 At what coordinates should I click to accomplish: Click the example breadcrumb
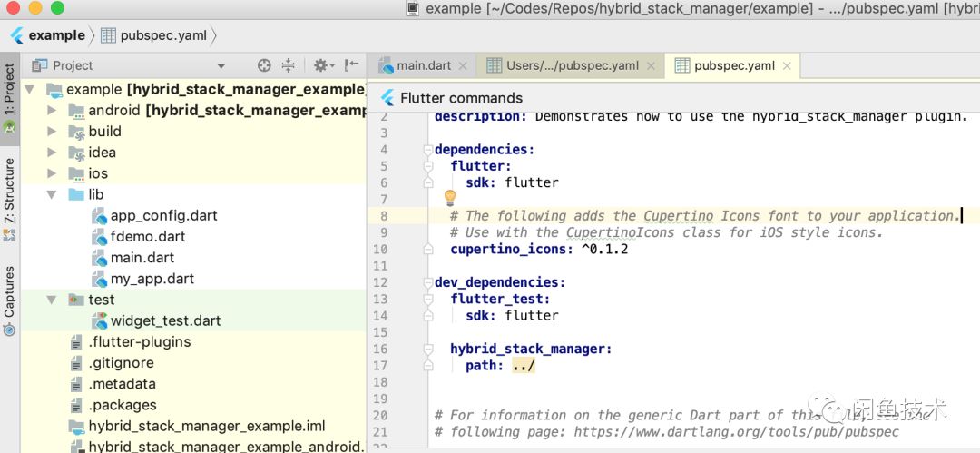(x=57, y=35)
